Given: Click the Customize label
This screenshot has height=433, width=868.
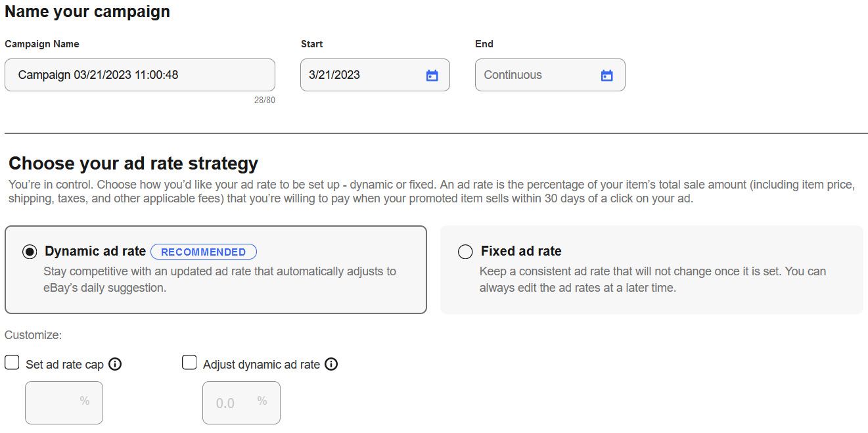Looking at the screenshot, I should (x=34, y=335).
